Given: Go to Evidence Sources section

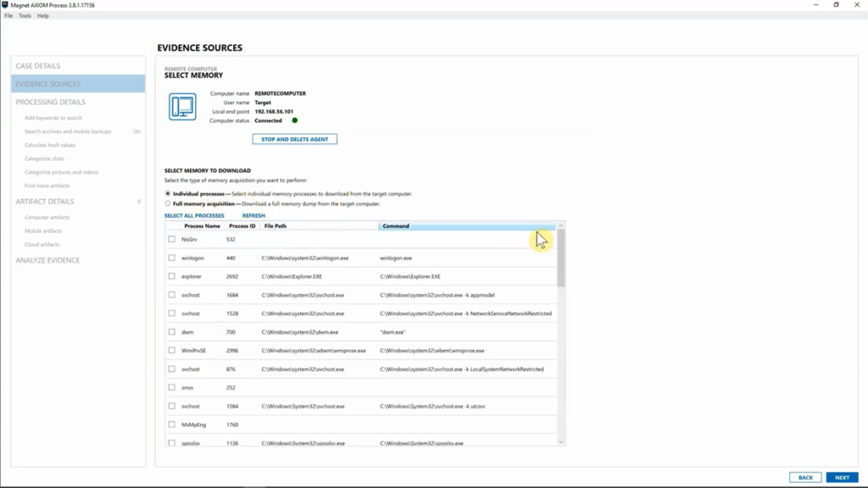Looking at the screenshot, I should click(x=78, y=84).
